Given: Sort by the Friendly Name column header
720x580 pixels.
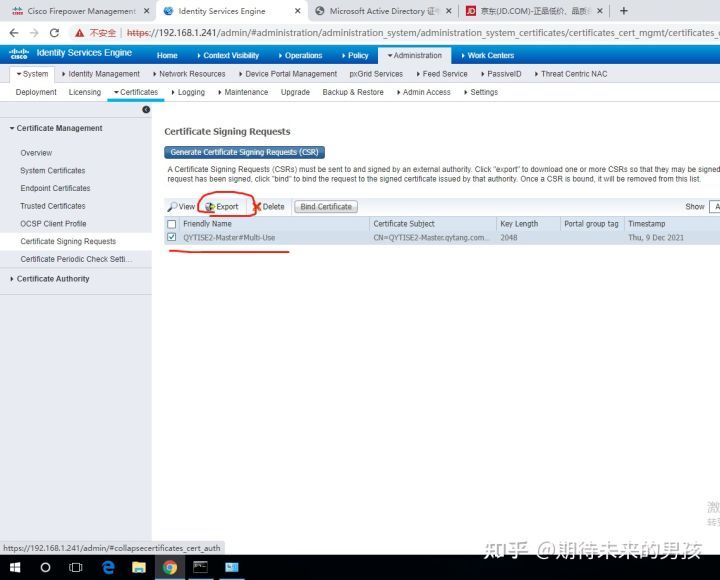Looking at the screenshot, I should pos(207,224).
